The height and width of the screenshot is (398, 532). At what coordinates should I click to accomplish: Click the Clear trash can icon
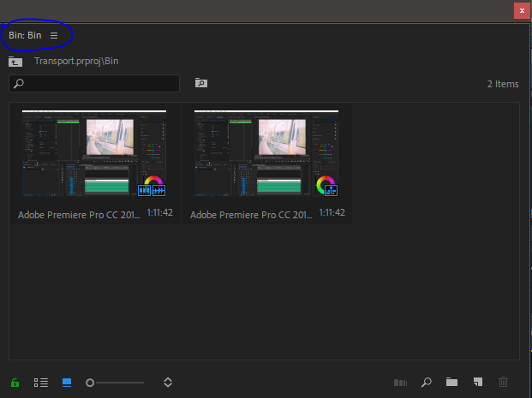[x=503, y=382]
